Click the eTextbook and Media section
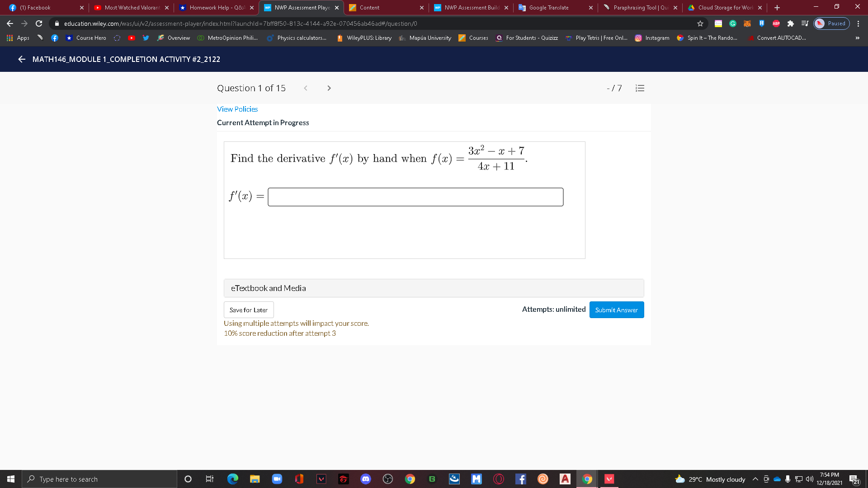 pyautogui.click(x=269, y=288)
